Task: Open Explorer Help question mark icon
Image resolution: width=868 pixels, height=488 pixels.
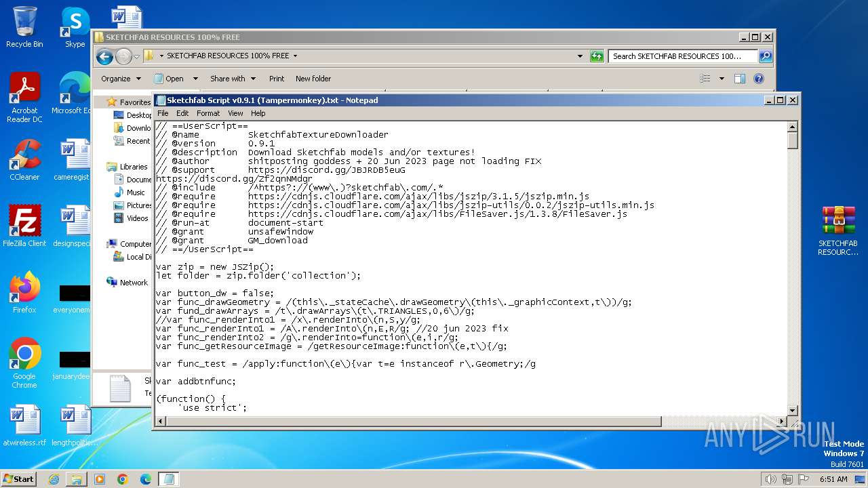Action: click(759, 79)
